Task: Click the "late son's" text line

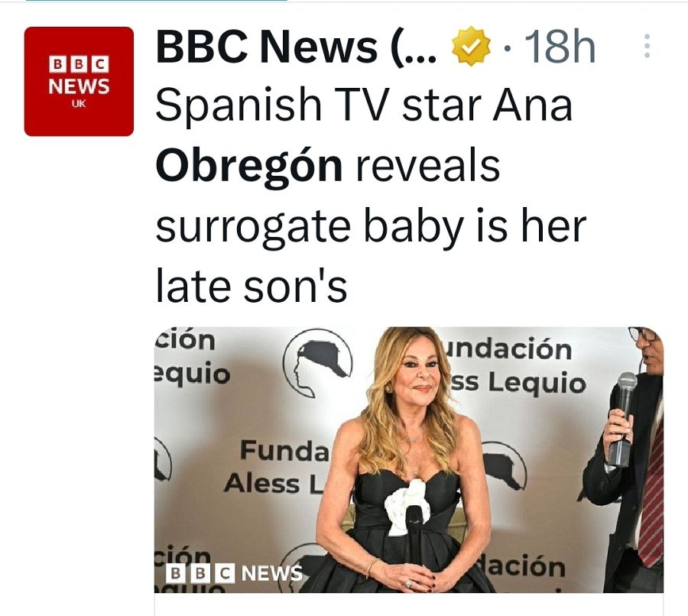Action: coord(252,286)
